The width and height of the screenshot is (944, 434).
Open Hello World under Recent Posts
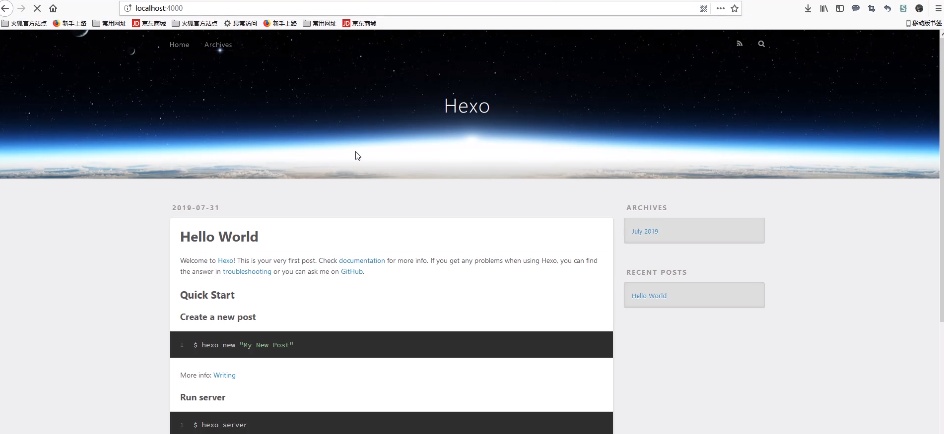(649, 296)
